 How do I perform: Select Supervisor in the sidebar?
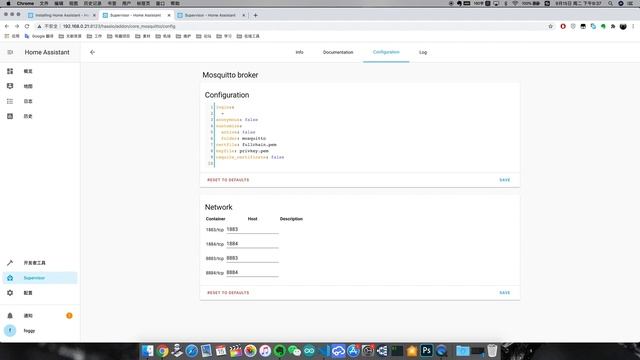(40, 278)
